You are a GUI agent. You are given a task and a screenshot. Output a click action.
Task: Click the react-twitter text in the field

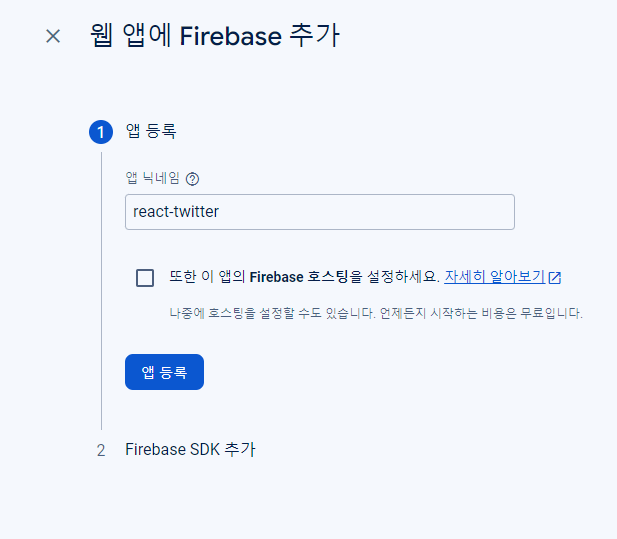176,212
